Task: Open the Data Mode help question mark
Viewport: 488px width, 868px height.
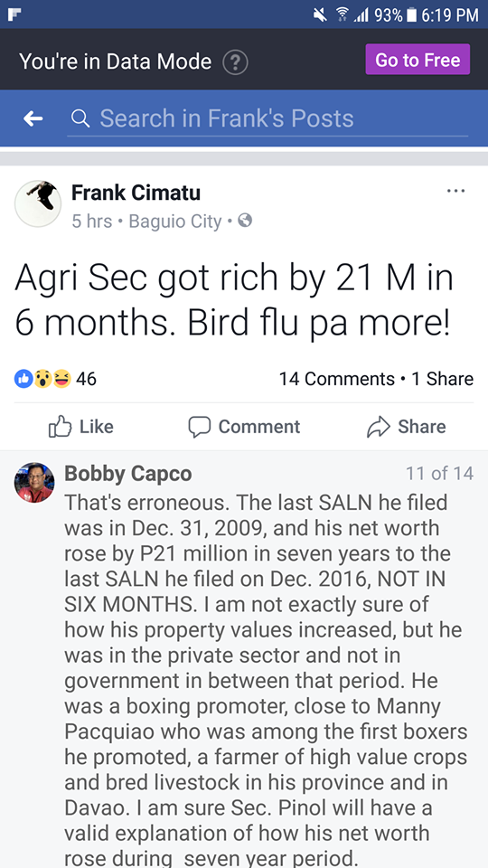Action: click(235, 62)
